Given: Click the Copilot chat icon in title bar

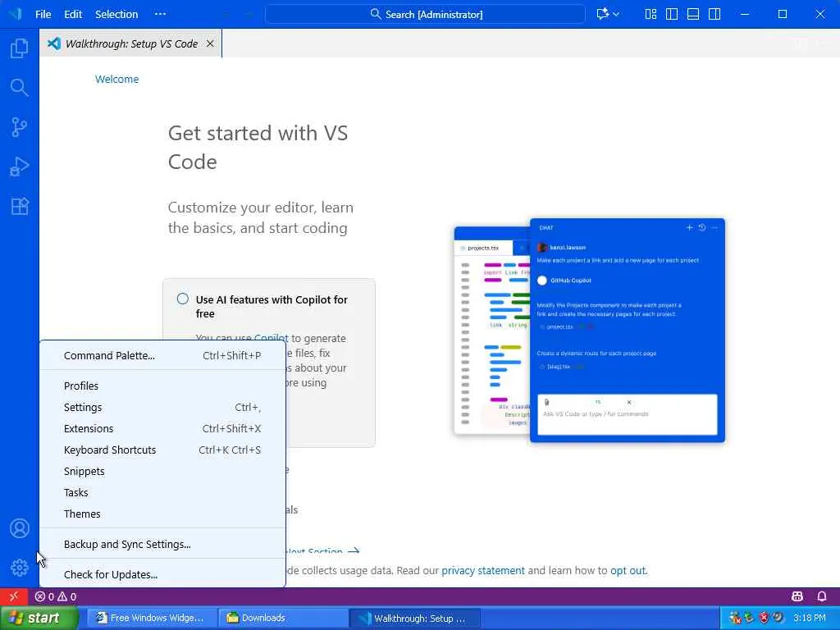Looking at the screenshot, I should click(602, 14).
